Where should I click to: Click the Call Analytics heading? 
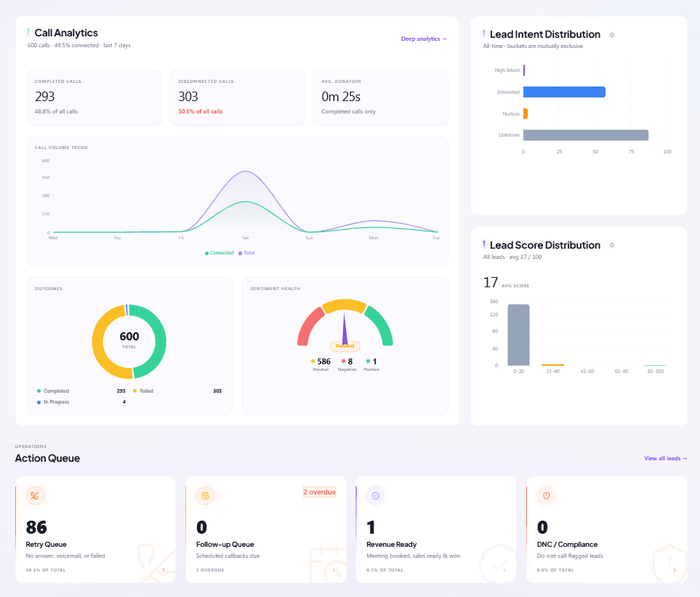(x=66, y=33)
